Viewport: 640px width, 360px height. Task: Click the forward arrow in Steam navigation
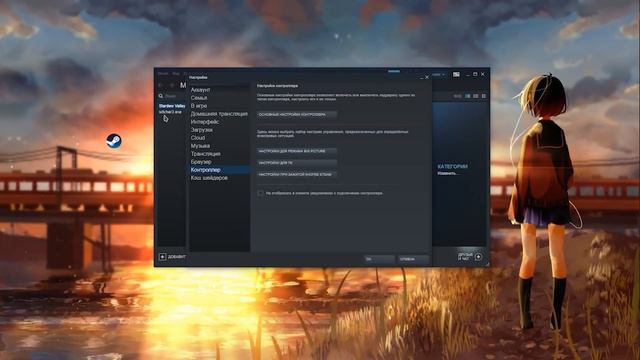click(x=171, y=85)
